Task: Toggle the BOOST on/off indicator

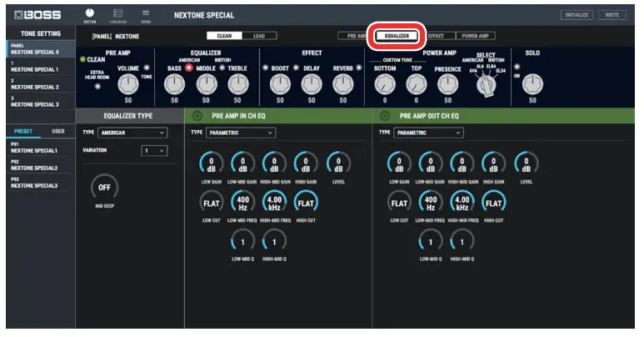Action: (265, 68)
